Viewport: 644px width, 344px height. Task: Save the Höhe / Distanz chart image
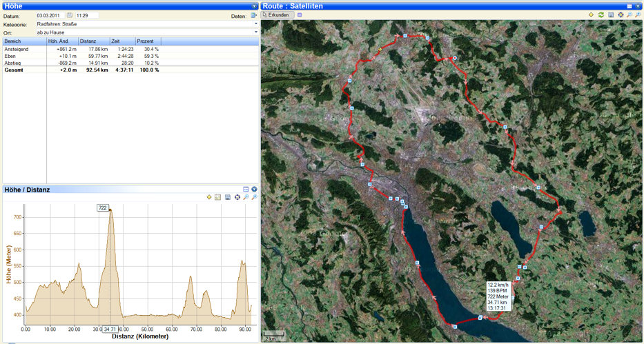point(228,198)
